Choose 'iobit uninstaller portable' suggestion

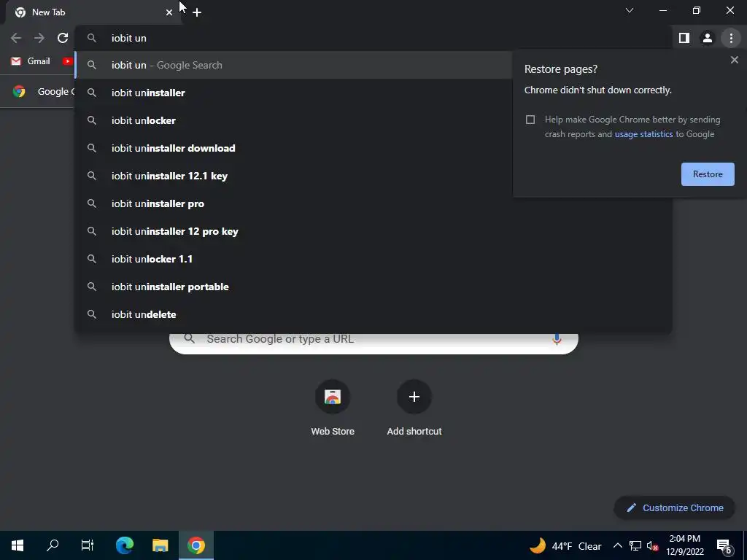click(x=373, y=287)
